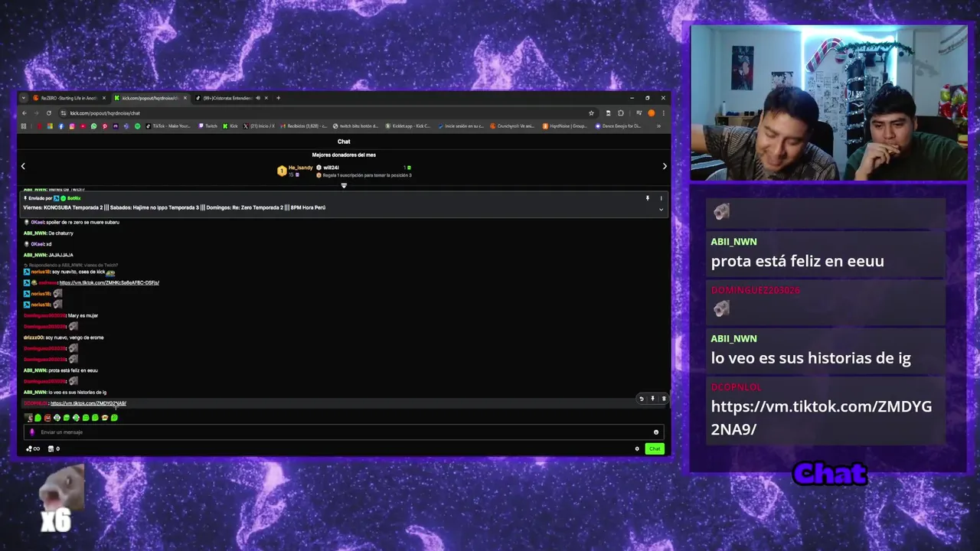980x551 pixels.
Task: Reload the kick chat page
Action: click(x=49, y=113)
